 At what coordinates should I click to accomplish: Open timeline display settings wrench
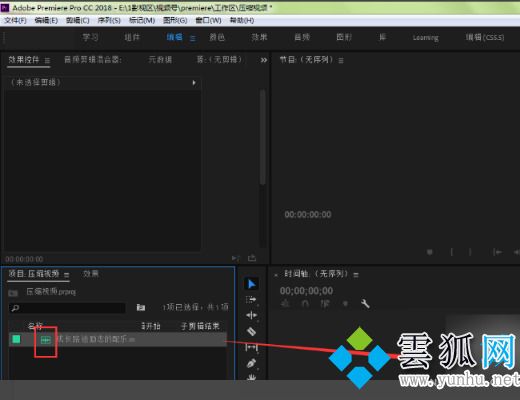click(365, 304)
